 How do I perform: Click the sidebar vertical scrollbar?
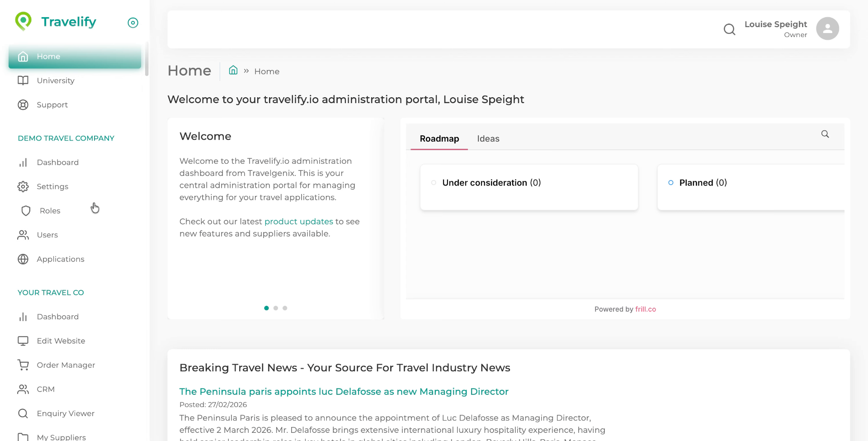click(x=146, y=60)
